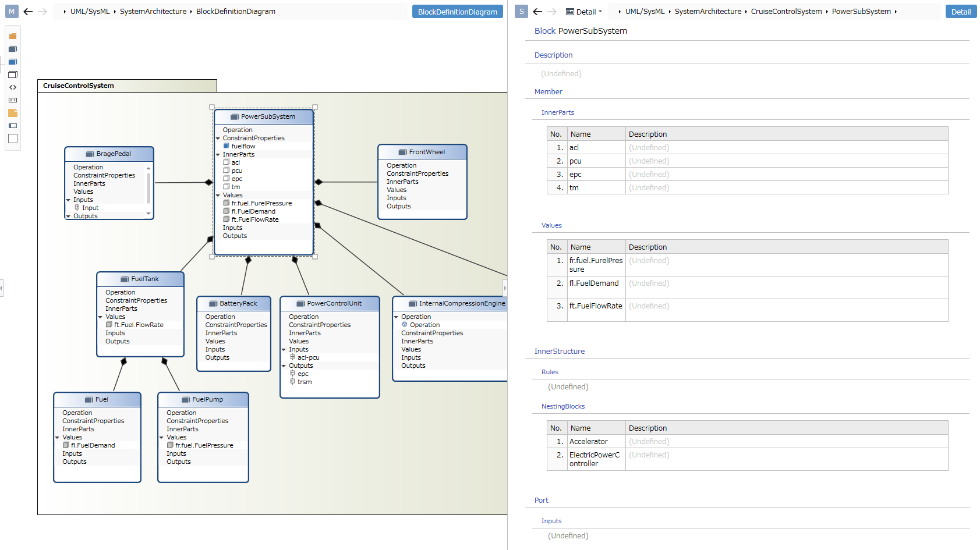The height and width of the screenshot is (550, 980).
Task: Click PowerSubSystem breadcrumb in Detail pane
Action: click(x=861, y=11)
